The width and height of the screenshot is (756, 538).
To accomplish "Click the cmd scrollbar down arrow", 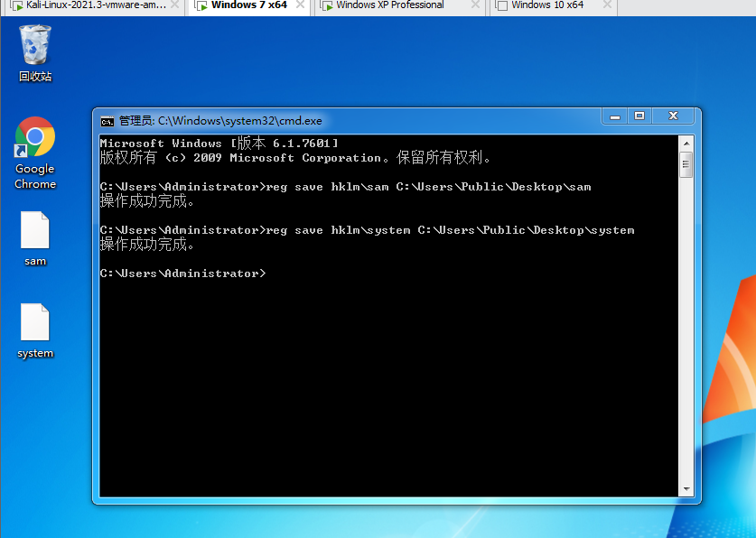I will pyautogui.click(x=686, y=489).
